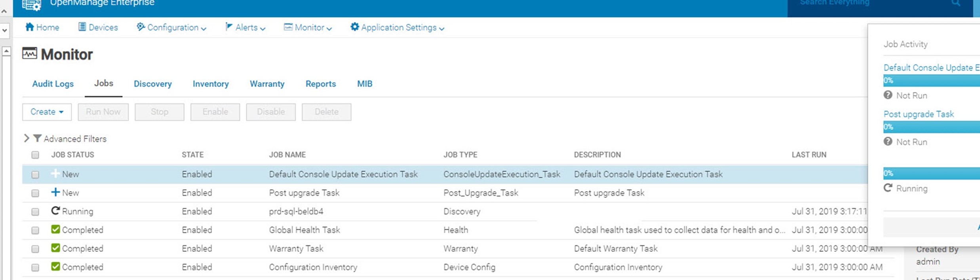
Task: Click green check icon on Global Health Task row
Action: tap(55, 229)
